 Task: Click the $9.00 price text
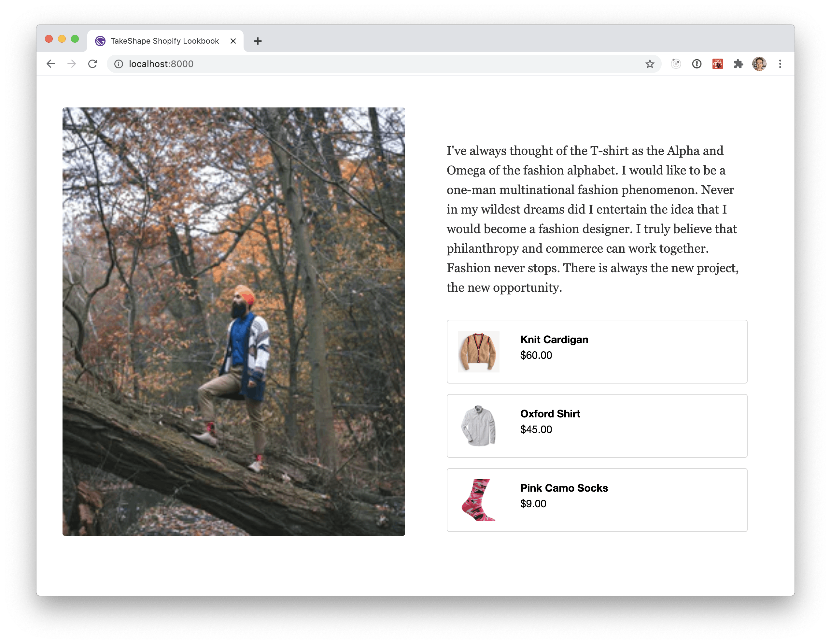(x=533, y=504)
